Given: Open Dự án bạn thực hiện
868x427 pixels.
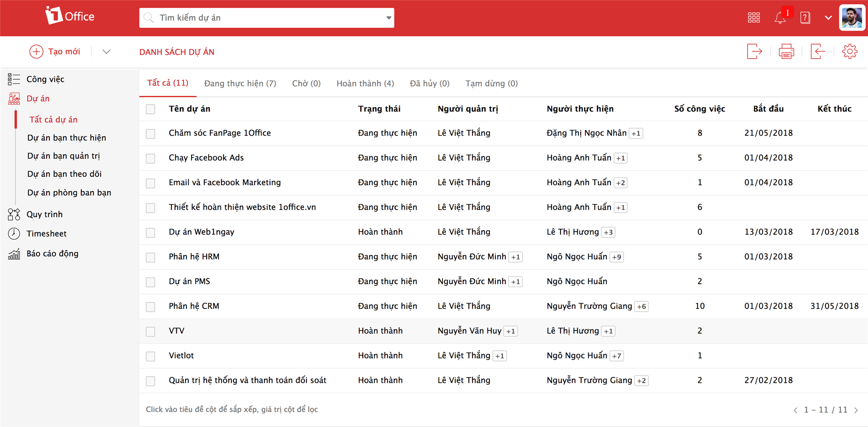Looking at the screenshot, I should tap(67, 138).
